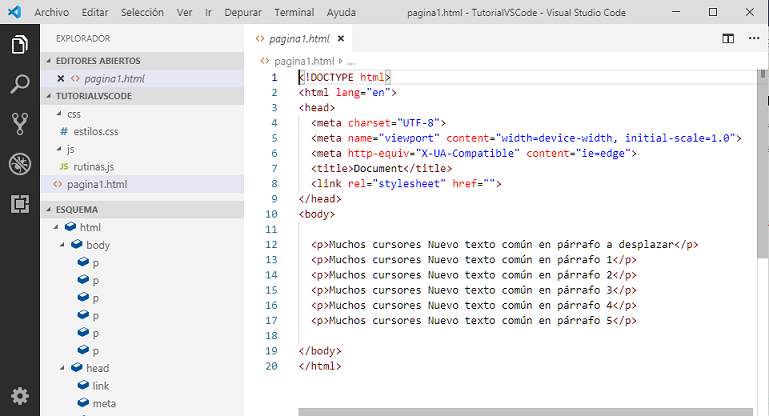Select the pagina1.html editor tab

298,38
